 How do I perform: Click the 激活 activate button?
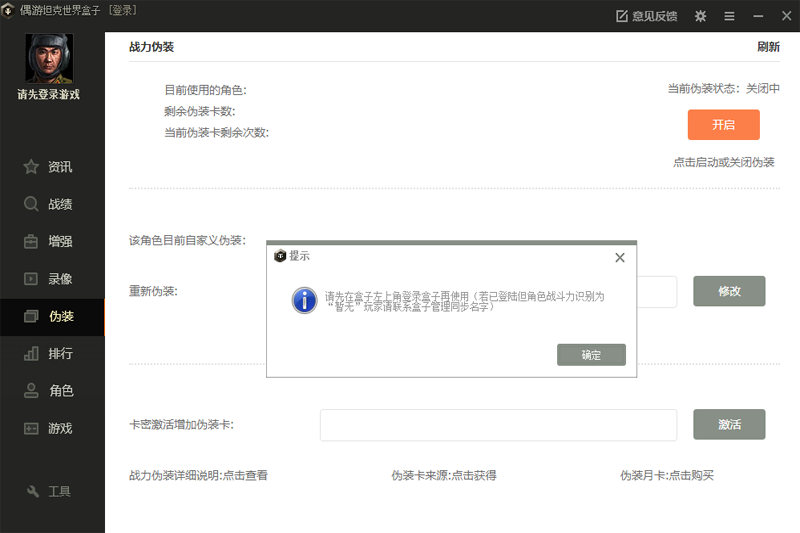click(729, 424)
